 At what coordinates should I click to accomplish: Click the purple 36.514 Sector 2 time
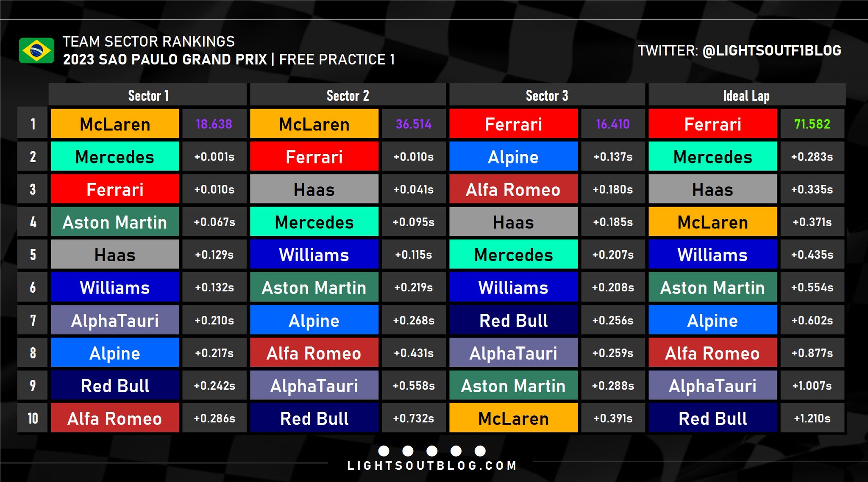[x=414, y=124]
